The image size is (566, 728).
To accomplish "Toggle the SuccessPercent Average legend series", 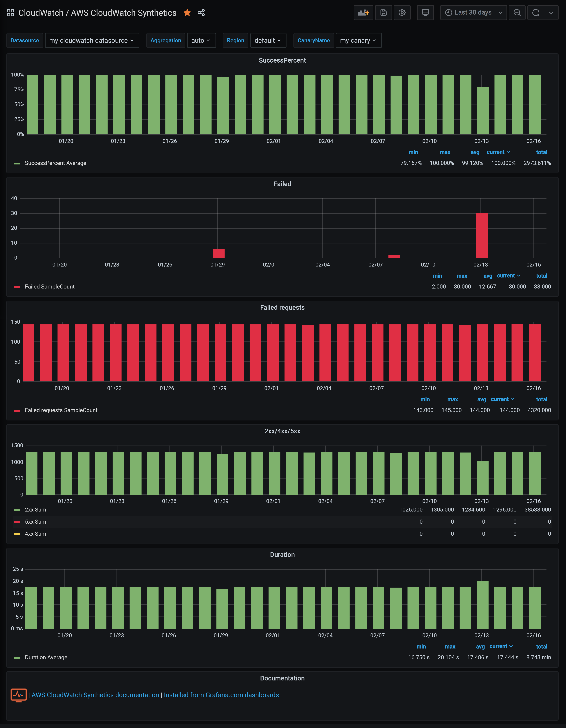I will pyautogui.click(x=55, y=163).
